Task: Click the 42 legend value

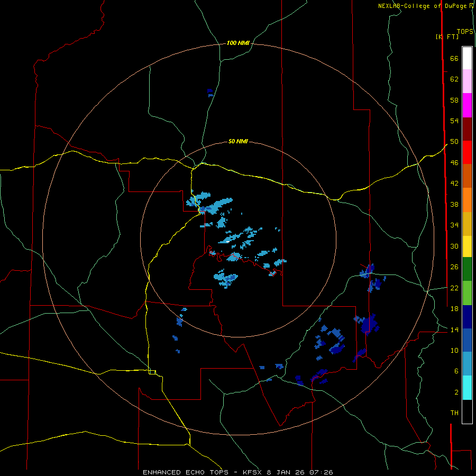Action: 454,184
